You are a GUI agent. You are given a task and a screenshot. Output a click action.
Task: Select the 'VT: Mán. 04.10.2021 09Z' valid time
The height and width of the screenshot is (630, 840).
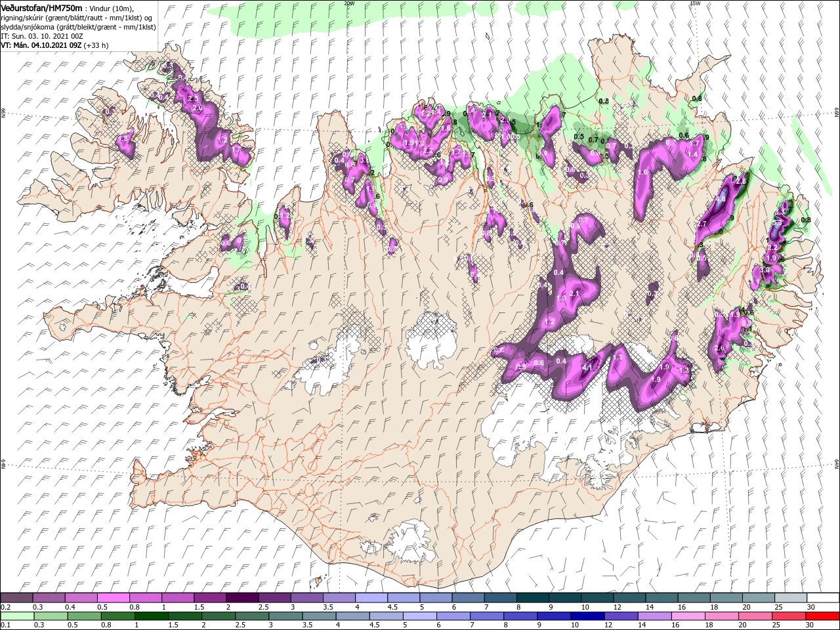tap(41, 45)
